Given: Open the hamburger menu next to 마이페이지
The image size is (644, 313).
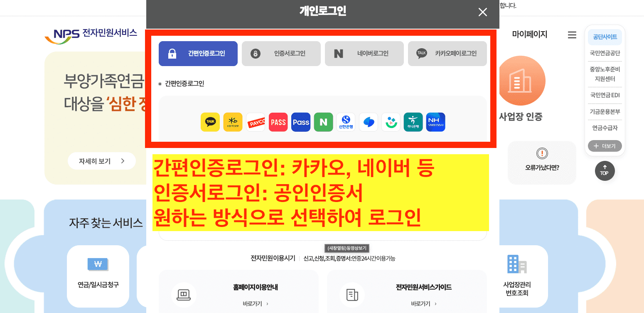Looking at the screenshot, I should (572, 35).
